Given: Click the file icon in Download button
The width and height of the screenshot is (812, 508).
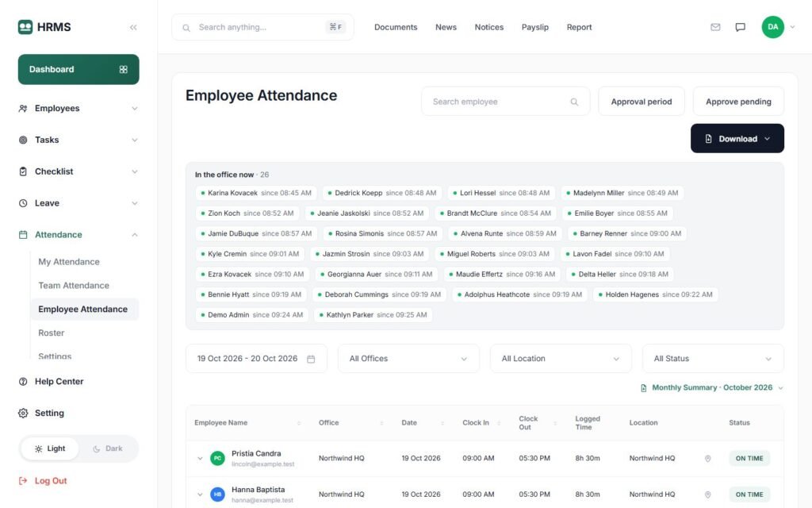Looking at the screenshot, I should [708, 139].
